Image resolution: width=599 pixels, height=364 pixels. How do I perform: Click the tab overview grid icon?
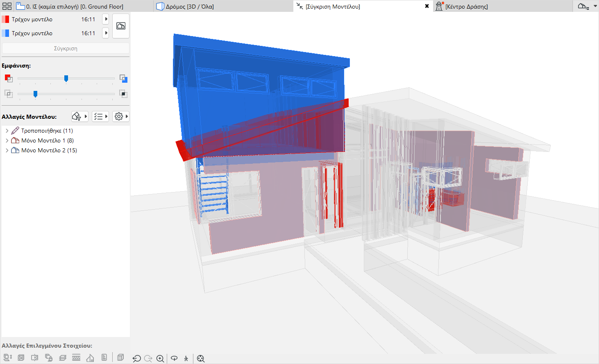[7, 6]
